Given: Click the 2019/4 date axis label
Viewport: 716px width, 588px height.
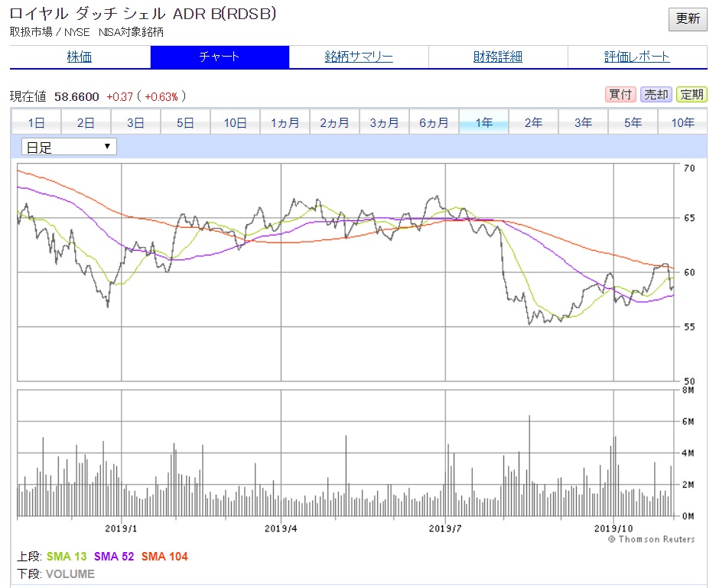Looking at the screenshot, I should (281, 528).
